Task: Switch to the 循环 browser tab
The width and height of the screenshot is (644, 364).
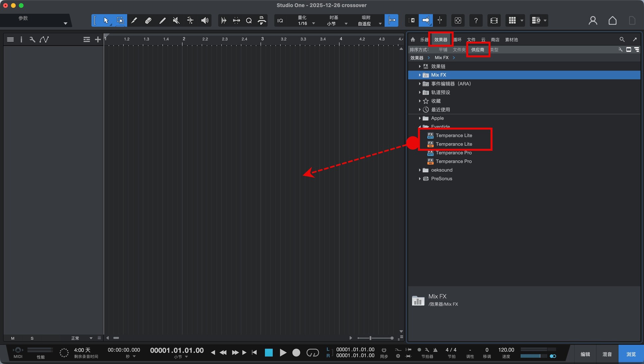Action: coord(457,40)
